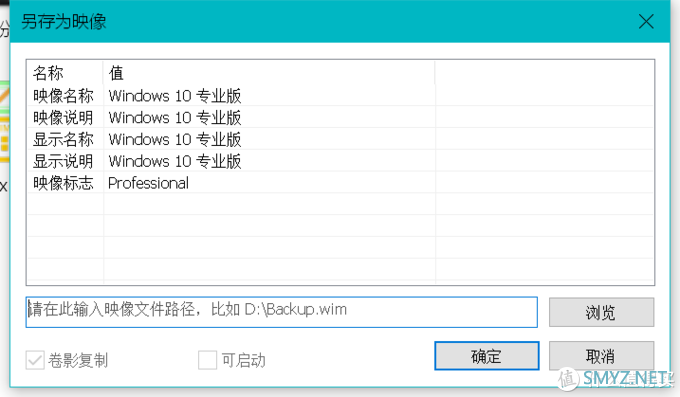Click the Windows 10 专业版 value of 显示说明
Screen dimensions: 680x397
point(175,161)
